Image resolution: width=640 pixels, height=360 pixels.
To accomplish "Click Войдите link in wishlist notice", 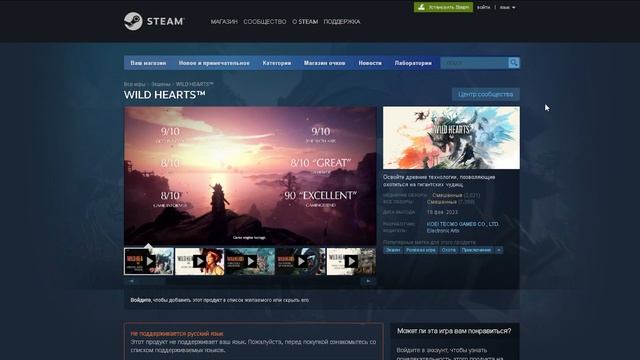I will pos(140,300).
